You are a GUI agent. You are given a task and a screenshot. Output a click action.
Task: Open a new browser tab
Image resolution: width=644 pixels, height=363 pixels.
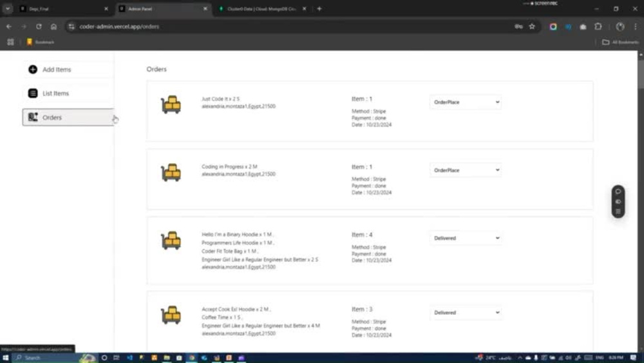click(x=319, y=8)
